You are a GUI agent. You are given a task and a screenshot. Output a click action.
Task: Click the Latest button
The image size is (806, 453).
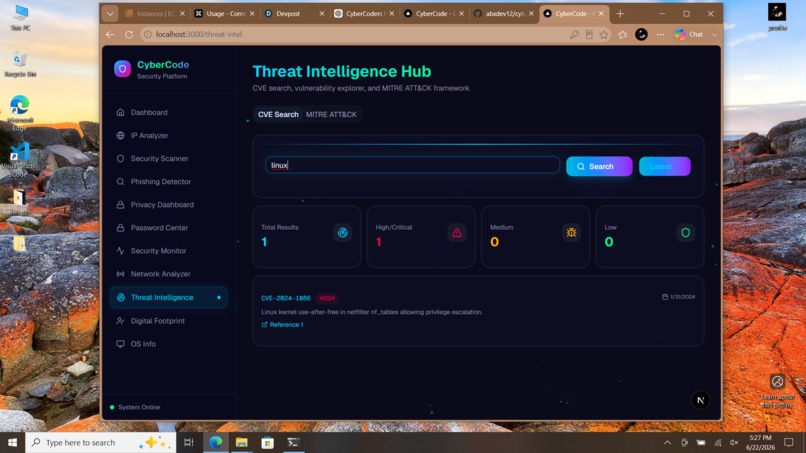(665, 166)
